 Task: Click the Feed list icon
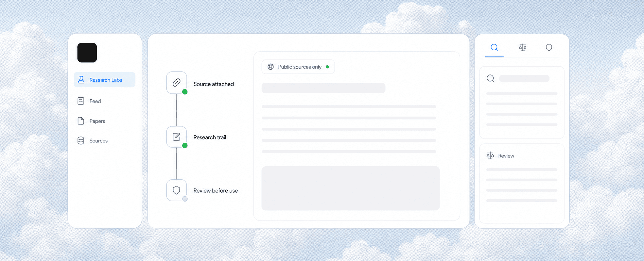81,101
